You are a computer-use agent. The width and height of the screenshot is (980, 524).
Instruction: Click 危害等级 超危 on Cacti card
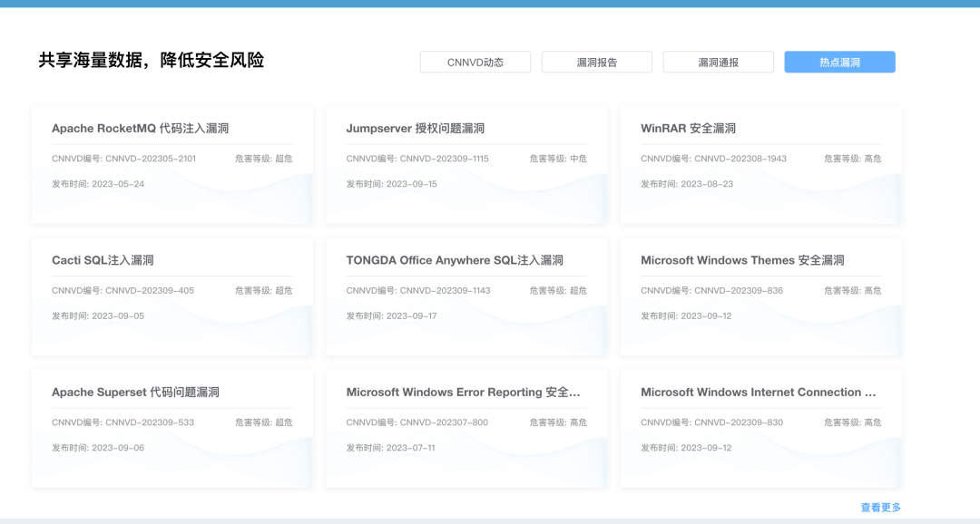pos(264,290)
